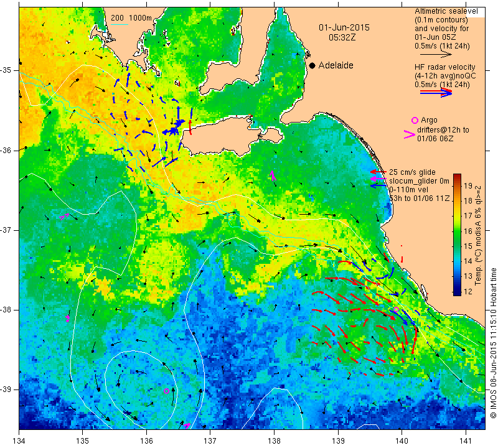The width and height of the screenshot is (498, 448).
Task: Click the '25 cm/s glide' legend text
Action: [412, 172]
